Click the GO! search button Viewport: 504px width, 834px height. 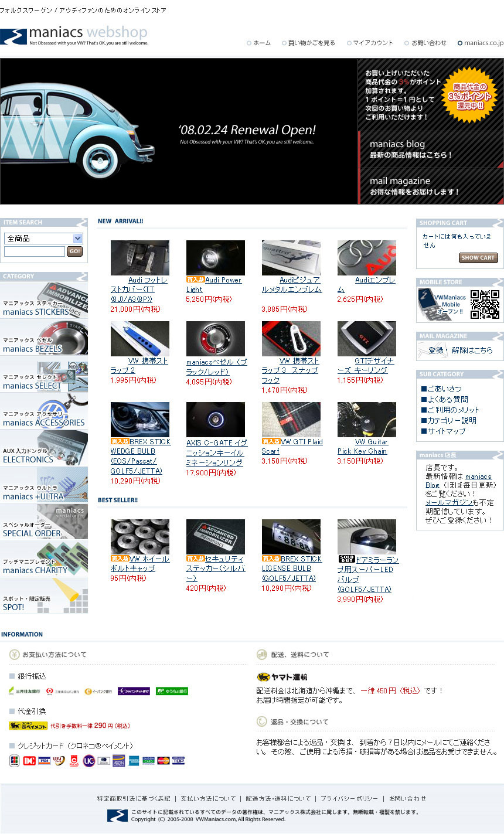(75, 251)
